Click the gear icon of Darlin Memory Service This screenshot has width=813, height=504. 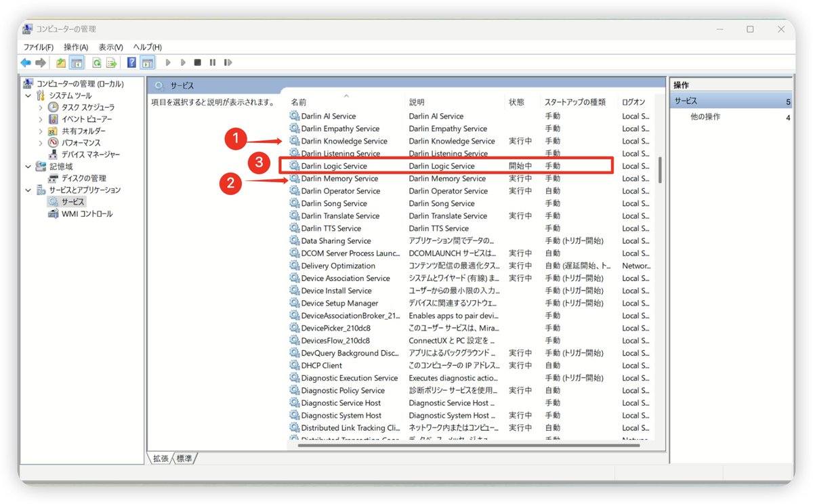(294, 178)
